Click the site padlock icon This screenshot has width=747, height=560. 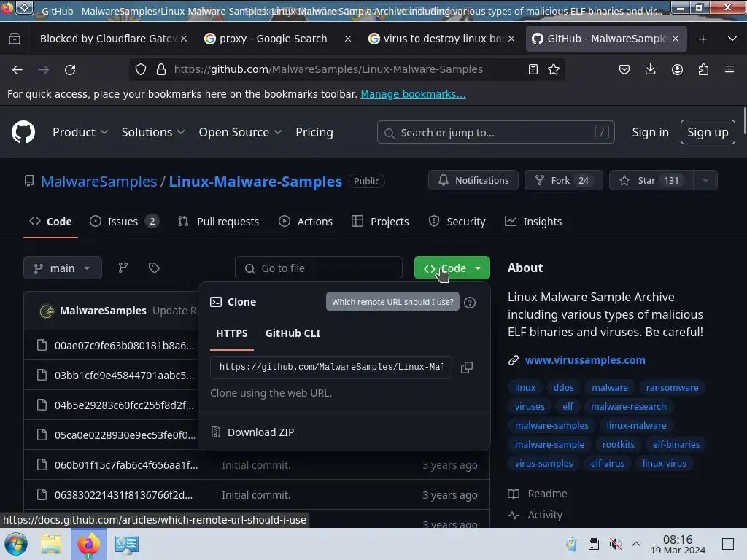[161, 69]
